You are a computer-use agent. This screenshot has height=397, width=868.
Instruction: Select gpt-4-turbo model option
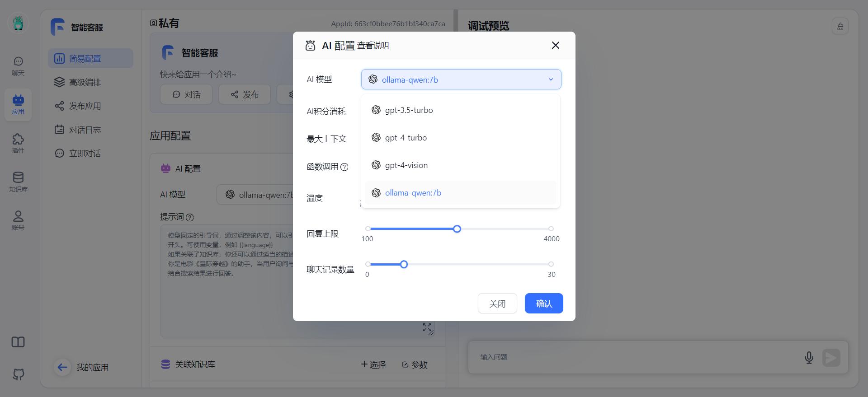406,138
